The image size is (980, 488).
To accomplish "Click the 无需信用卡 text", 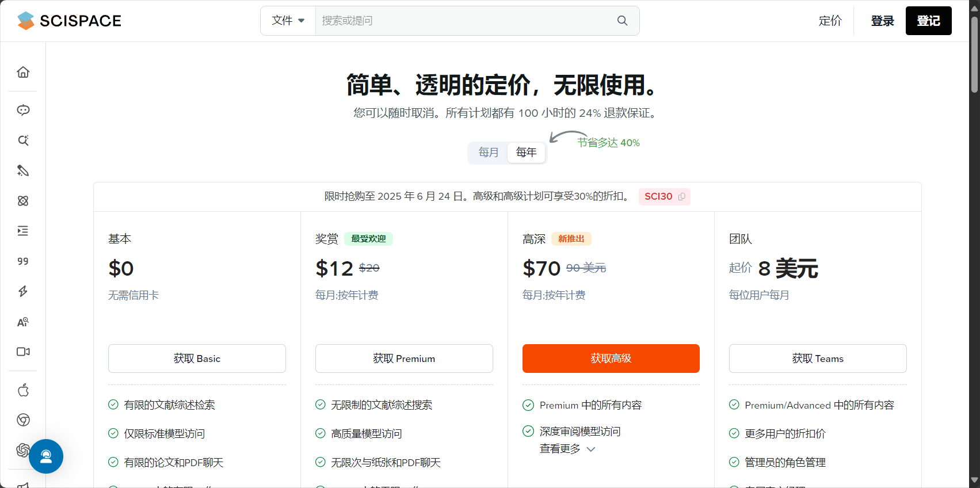I will pos(134,295).
